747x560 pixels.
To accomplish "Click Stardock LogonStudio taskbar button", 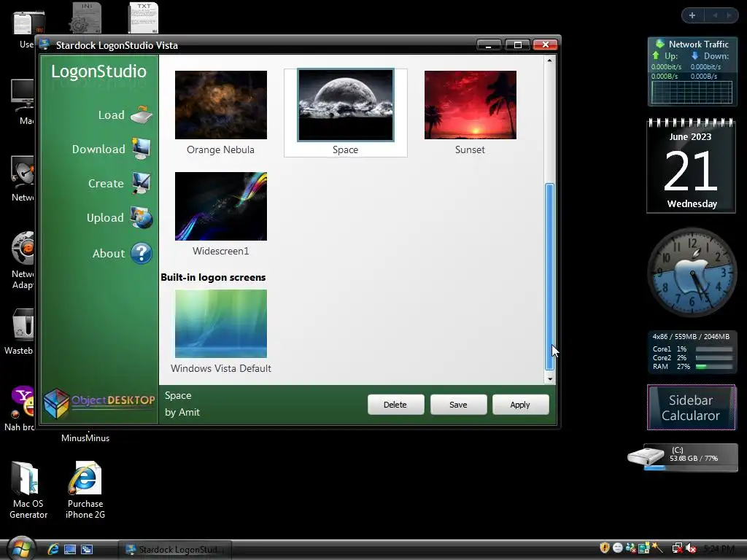I will point(174,550).
